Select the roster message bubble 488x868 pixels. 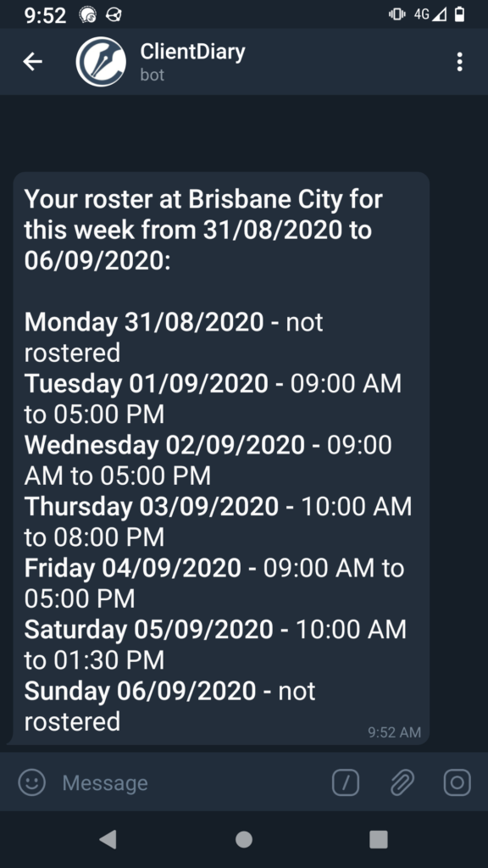(221, 459)
